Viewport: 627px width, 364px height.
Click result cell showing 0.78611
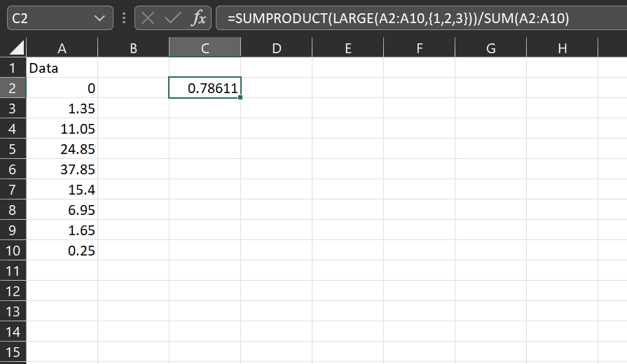tap(205, 88)
